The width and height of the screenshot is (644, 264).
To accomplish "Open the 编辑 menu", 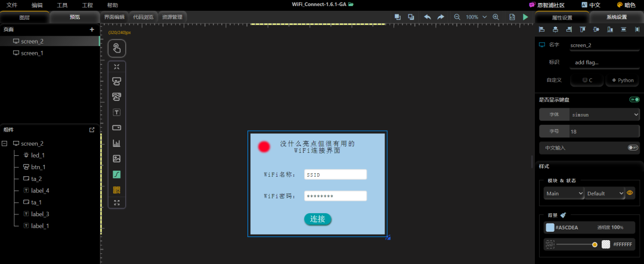I will pos(37,5).
